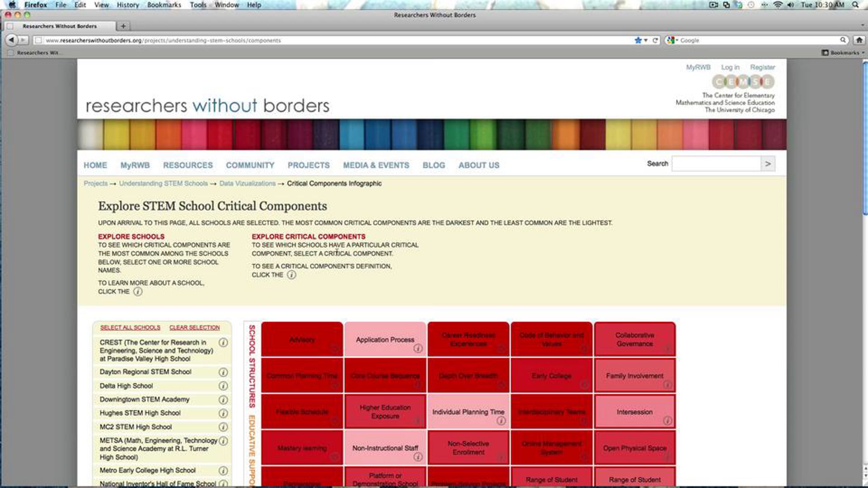Open the browser home page button
Viewport: 868px width, 488px height.
click(x=859, y=40)
